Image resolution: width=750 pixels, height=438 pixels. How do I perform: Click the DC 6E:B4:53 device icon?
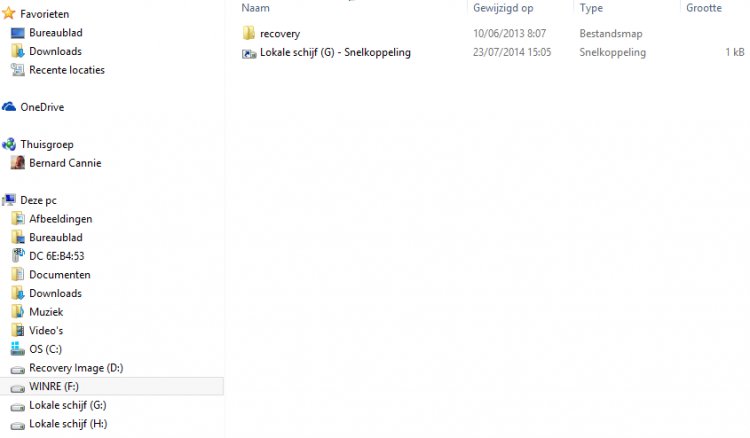coord(18,255)
